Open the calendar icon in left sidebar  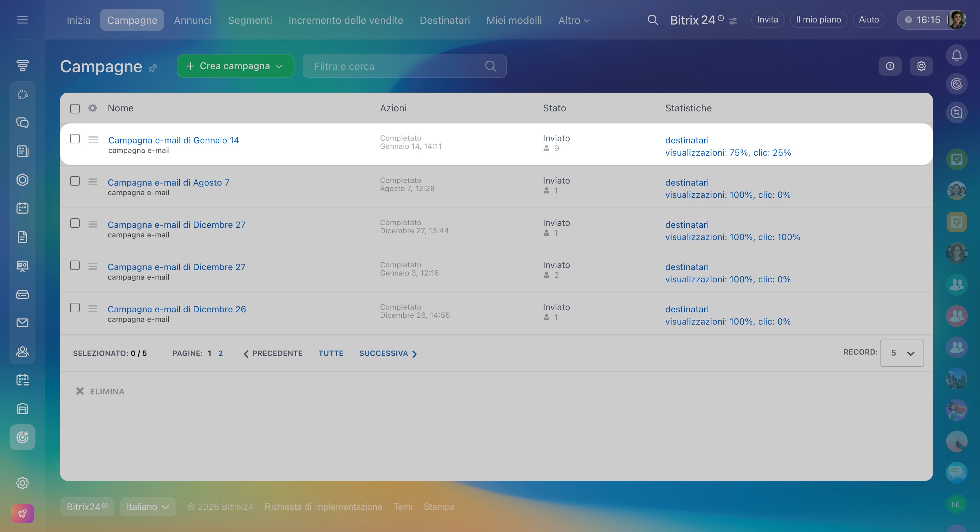[x=22, y=208]
